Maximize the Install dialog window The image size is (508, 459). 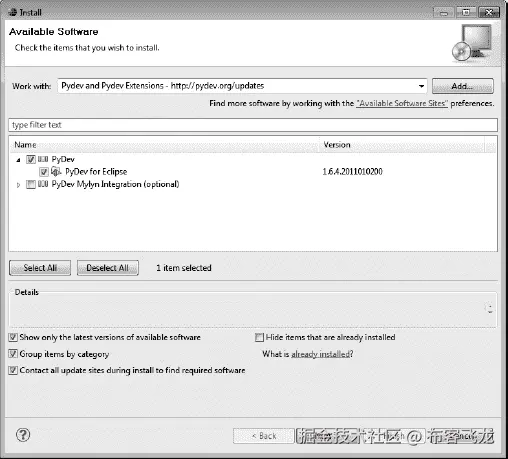(466, 13)
